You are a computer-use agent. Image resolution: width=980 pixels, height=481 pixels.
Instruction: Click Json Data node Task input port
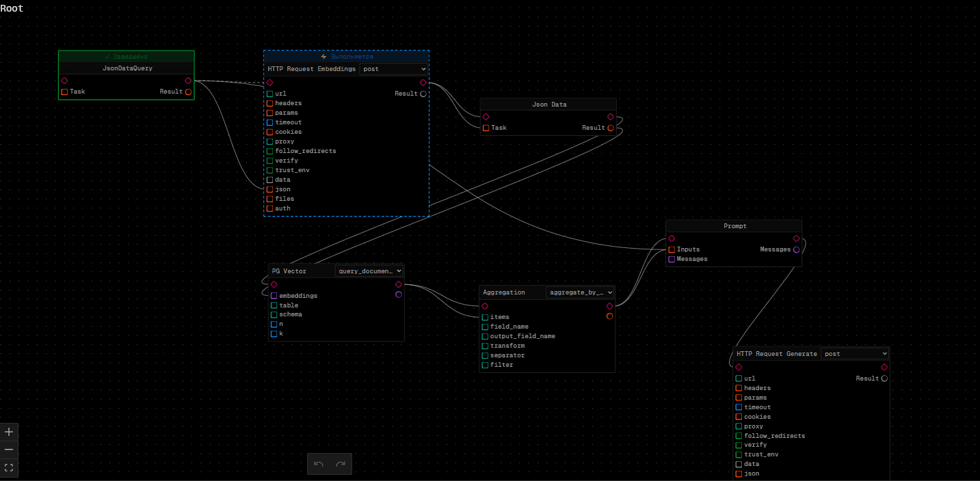(486, 128)
